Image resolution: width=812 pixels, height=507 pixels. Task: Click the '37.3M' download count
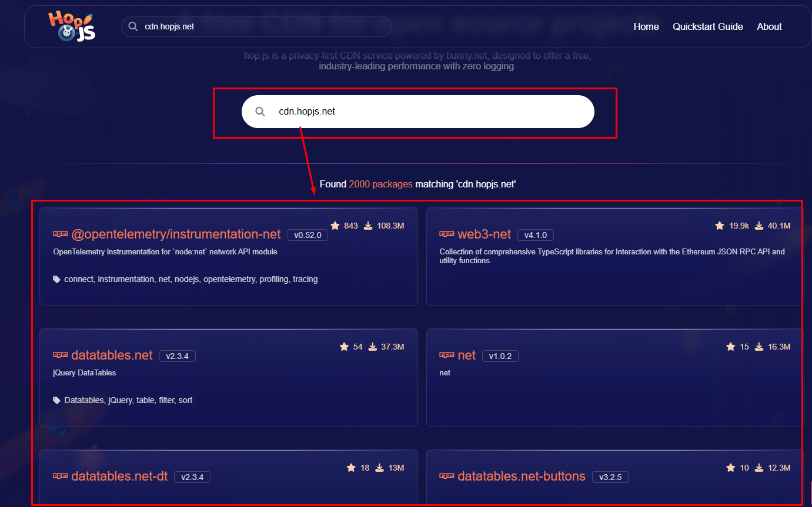click(x=393, y=347)
